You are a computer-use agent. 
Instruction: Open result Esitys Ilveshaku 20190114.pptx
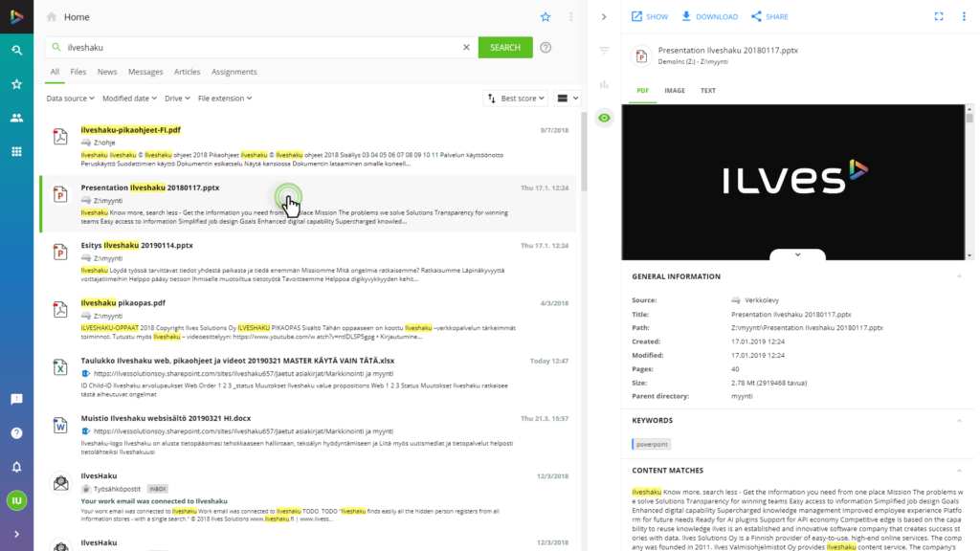tap(137, 245)
